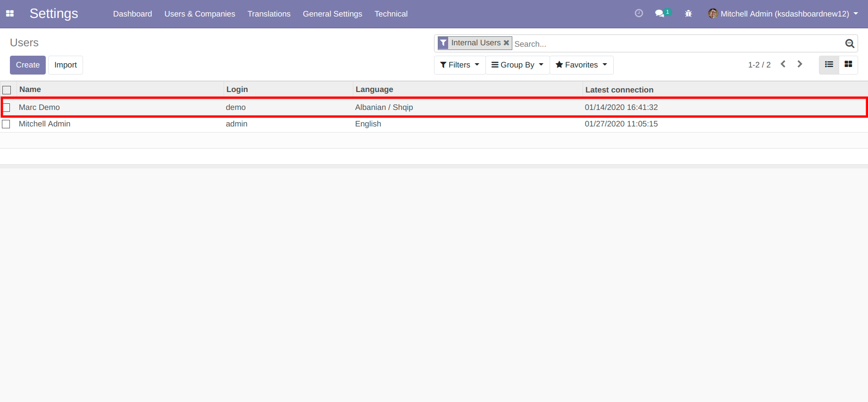Open the Favorites dropdown
Image resolution: width=868 pixels, height=402 pixels.
pyautogui.click(x=581, y=65)
